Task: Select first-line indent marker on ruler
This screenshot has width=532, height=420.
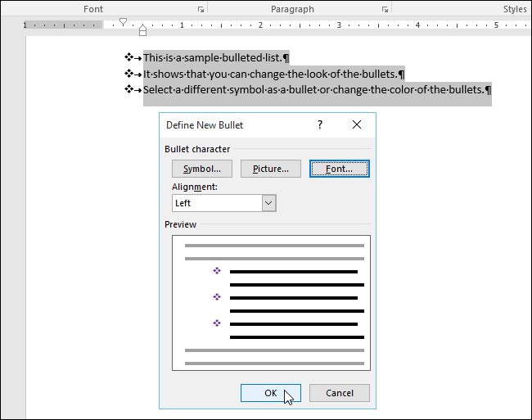Action: [123, 22]
